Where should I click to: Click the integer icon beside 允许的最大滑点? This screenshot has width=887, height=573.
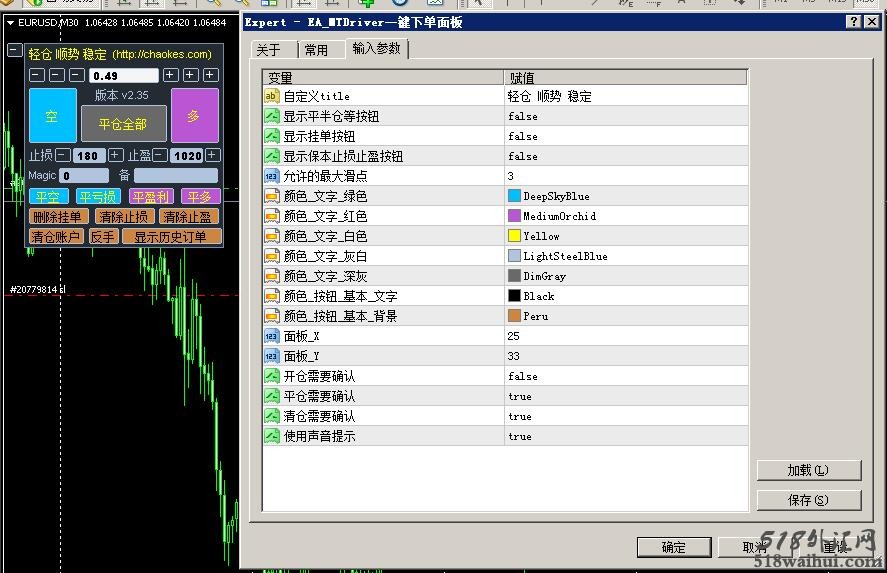click(272, 176)
